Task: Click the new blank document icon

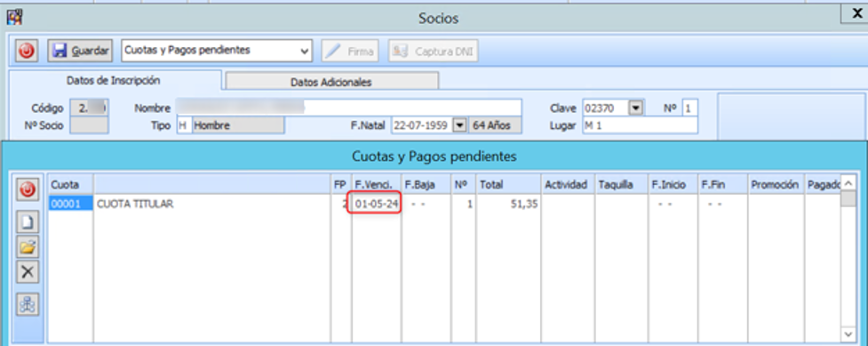Action: click(28, 223)
